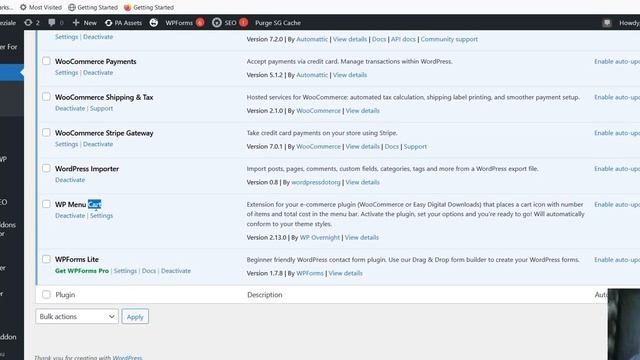Image resolution: width=640 pixels, height=360 pixels.
Task: Open the Getting Started Firefox bookmark
Action: [x=127, y=7]
